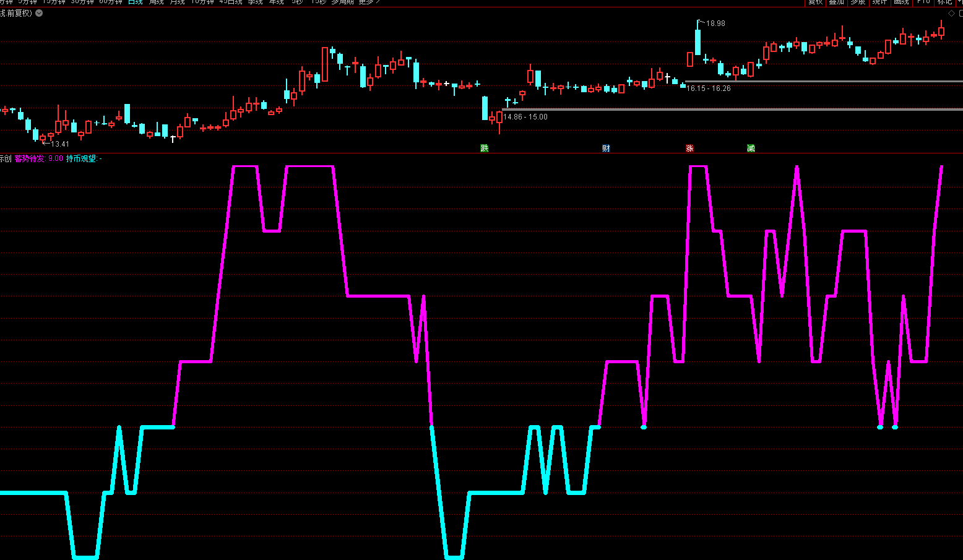963x560 pixels.
Task: Toggle the 多股 multi-stock view
Action: [x=858, y=2]
